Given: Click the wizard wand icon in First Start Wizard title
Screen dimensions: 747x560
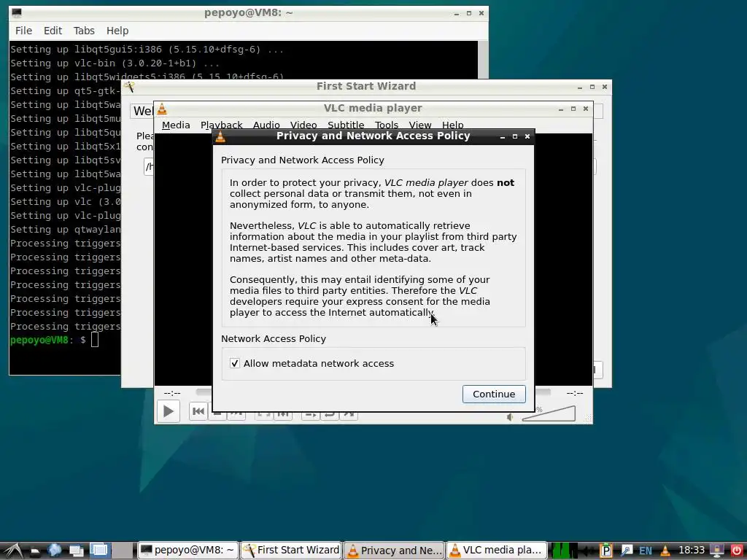Looking at the screenshot, I should click(130, 87).
